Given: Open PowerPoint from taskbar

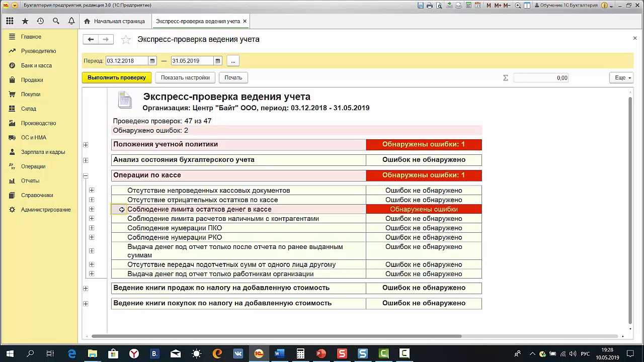Looking at the screenshot, I should (321, 353).
